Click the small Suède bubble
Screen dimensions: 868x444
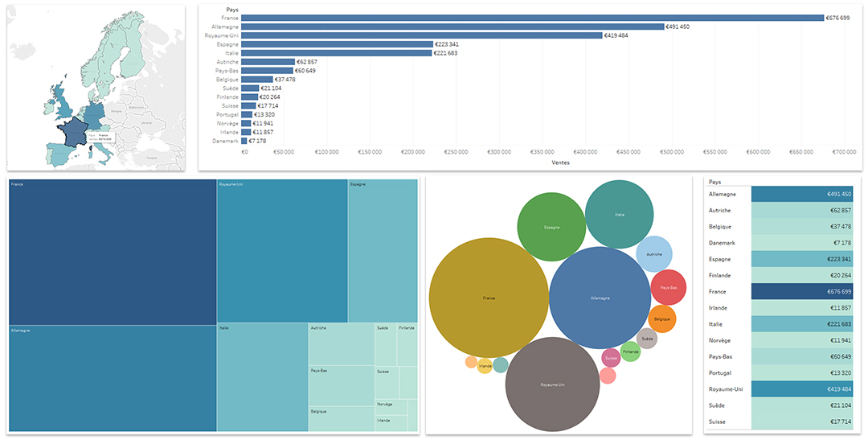point(647,338)
